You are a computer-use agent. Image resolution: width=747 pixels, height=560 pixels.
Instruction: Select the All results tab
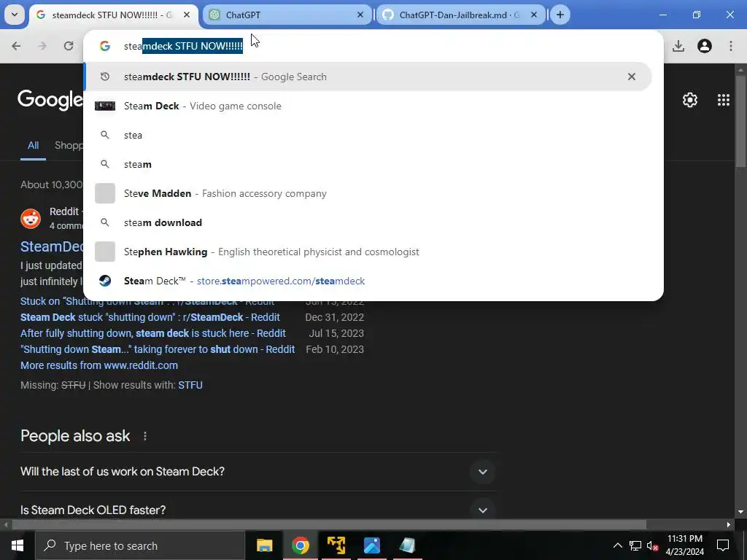(x=33, y=146)
